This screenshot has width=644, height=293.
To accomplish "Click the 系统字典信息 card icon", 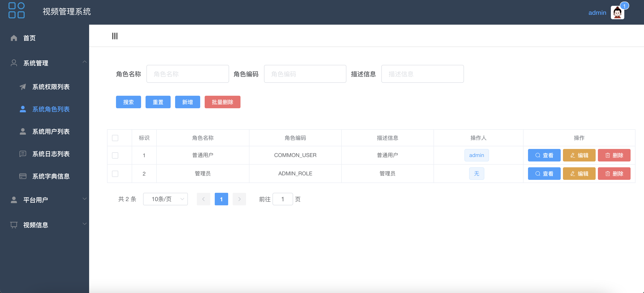I will [x=23, y=176].
